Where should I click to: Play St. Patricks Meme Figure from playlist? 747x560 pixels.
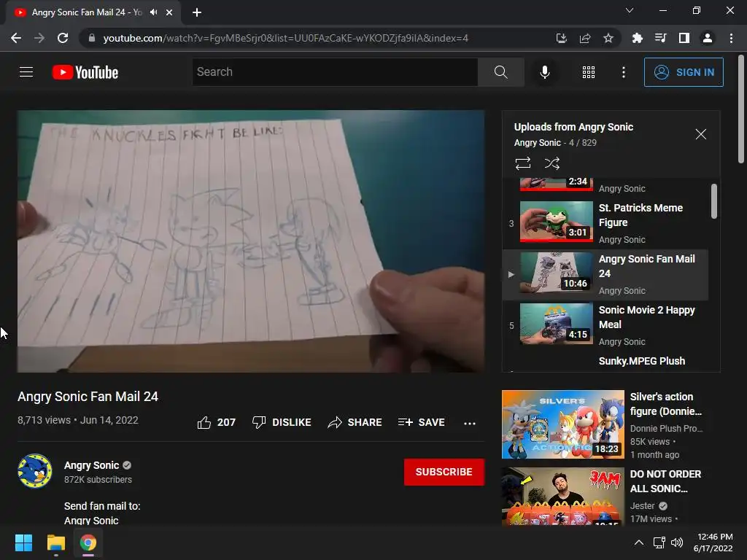[605, 223]
